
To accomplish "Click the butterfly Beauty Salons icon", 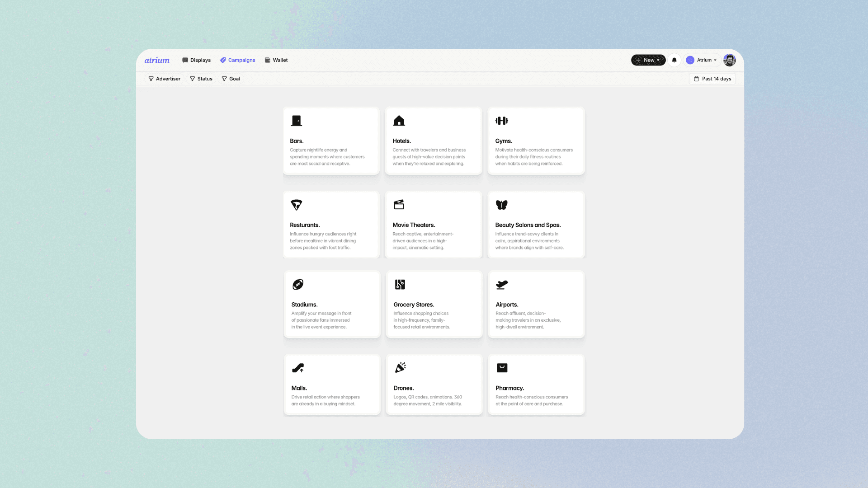I will (x=501, y=205).
